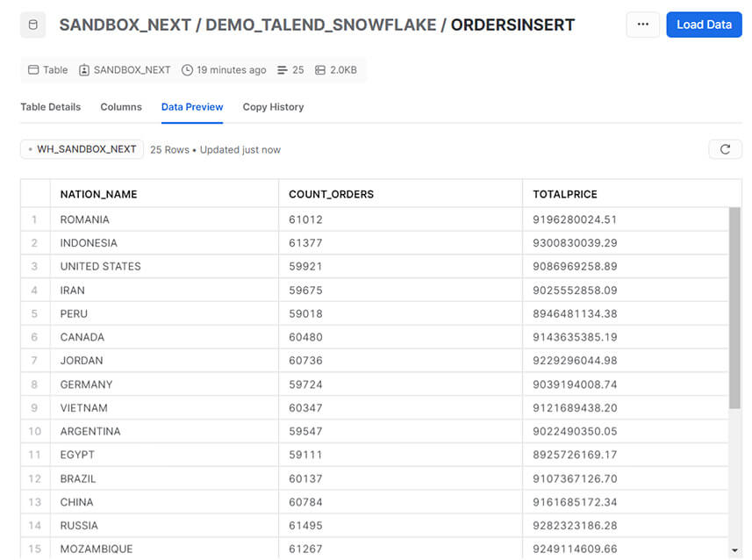Click the row count icon

(282, 70)
